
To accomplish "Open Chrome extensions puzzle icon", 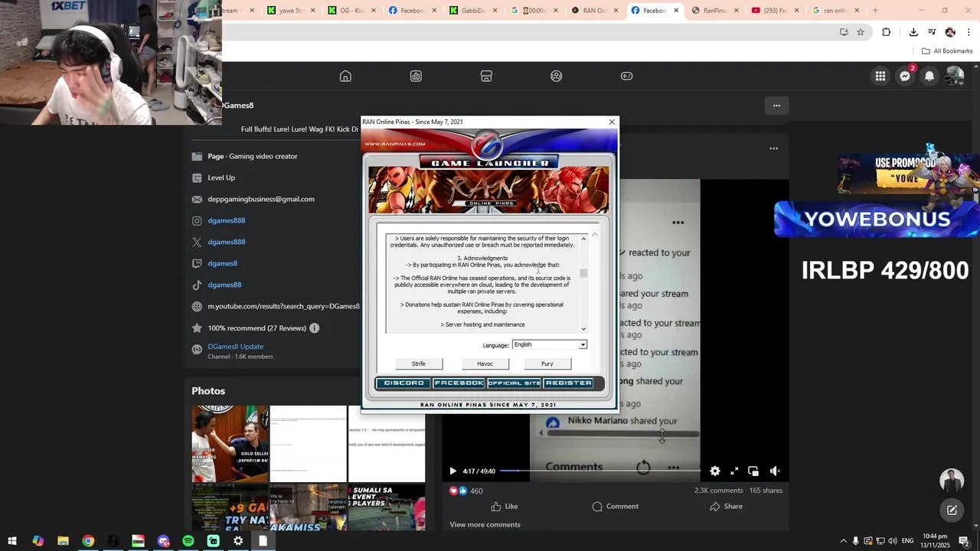I will 887,32.
